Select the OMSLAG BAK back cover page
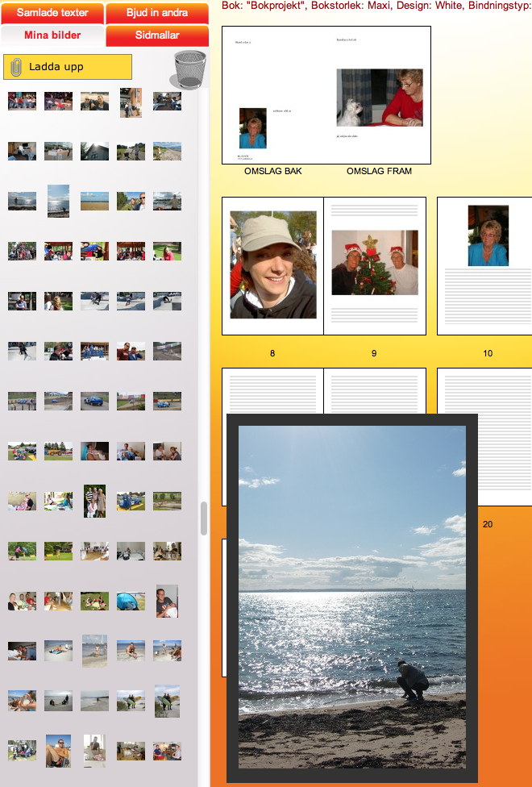Image resolution: width=532 pixels, height=787 pixels. [x=272, y=95]
